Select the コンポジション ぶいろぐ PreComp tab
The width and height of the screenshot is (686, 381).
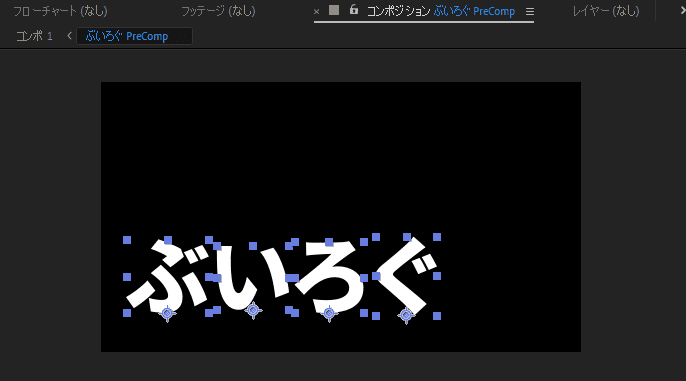click(441, 11)
